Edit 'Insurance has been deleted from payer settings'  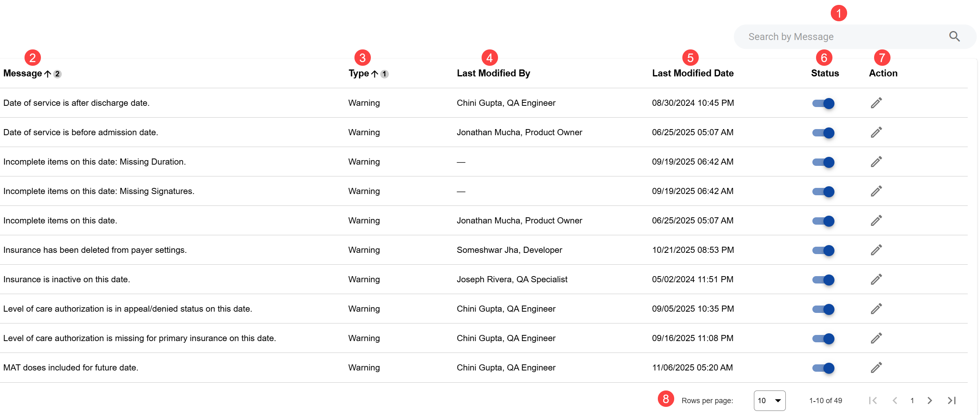pyautogui.click(x=876, y=250)
